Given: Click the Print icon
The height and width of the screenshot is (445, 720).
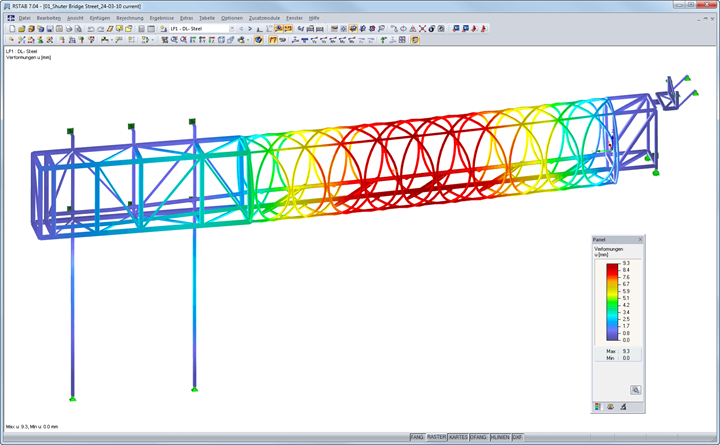Looking at the screenshot, I should click(69, 28).
